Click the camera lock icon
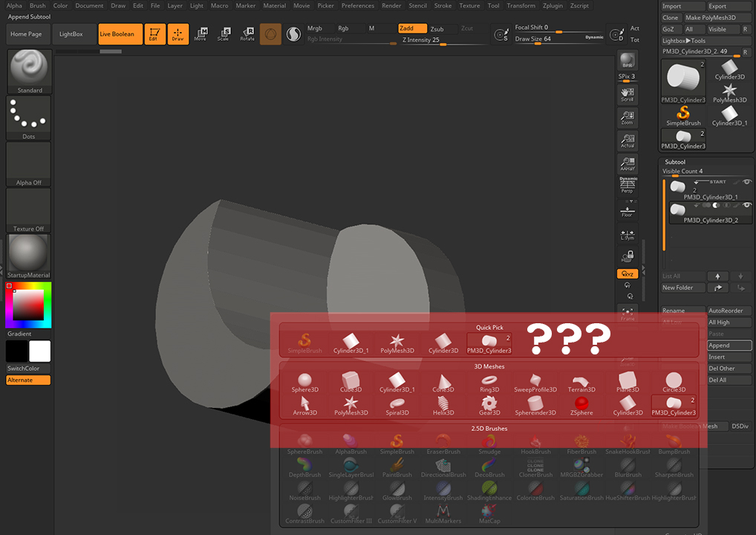The height and width of the screenshot is (535, 756). pos(628,256)
